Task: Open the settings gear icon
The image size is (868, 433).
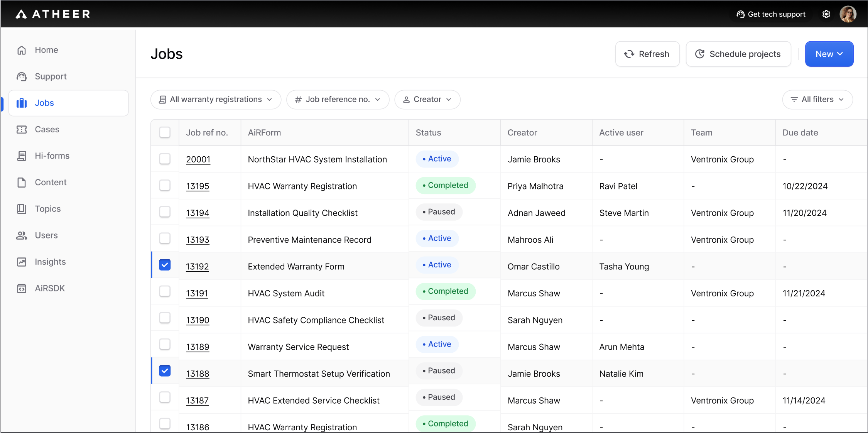Action: (x=826, y=14)
